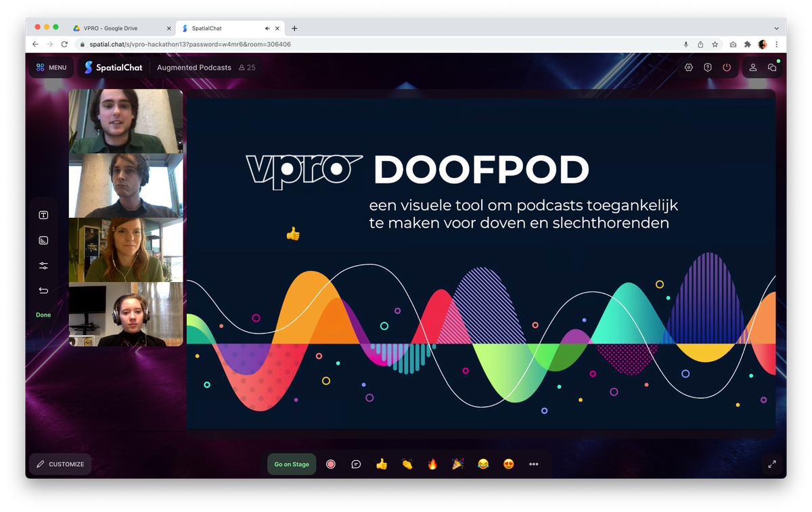The width and height of the screenshot is (812, 512).
Task: Send a fire emoji reaction
Action: (x=432, y=464)
